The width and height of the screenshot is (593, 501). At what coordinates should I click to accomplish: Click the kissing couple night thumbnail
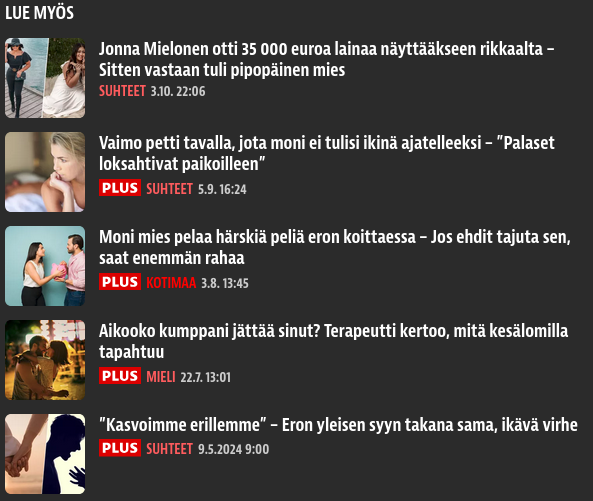[x=45, y=360]
